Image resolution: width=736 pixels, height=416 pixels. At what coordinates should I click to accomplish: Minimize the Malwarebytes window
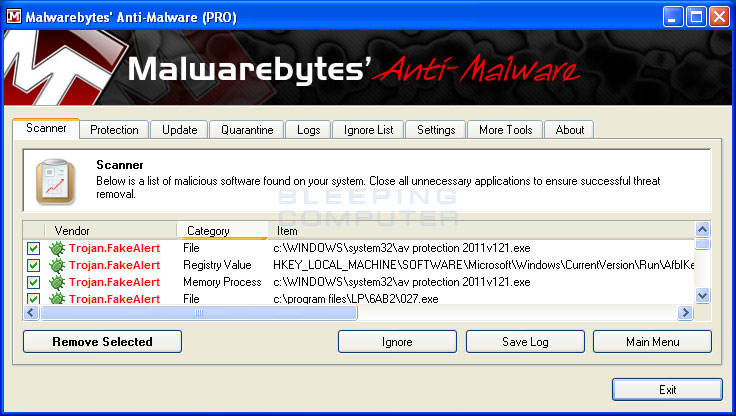[673, 17]
